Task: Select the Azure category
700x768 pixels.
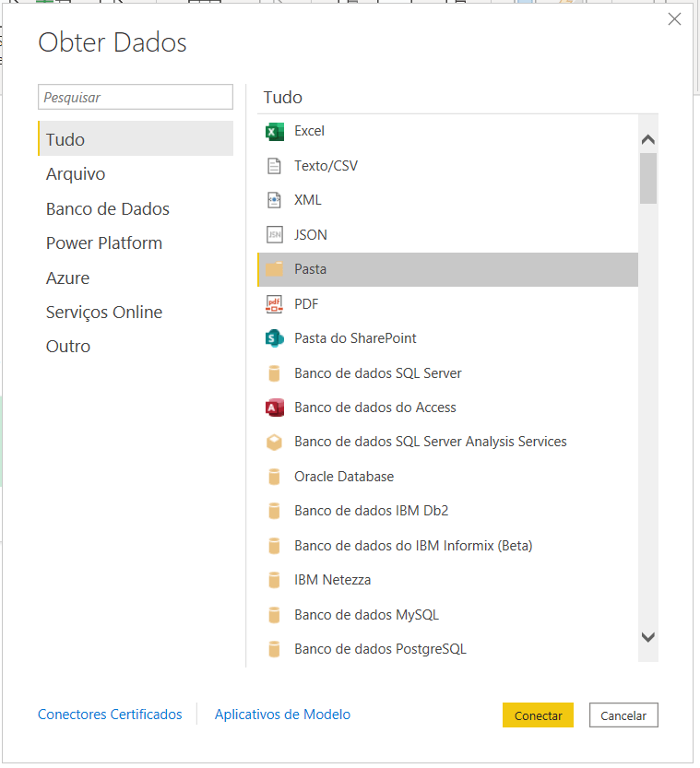Action: (x=136, y=278)
